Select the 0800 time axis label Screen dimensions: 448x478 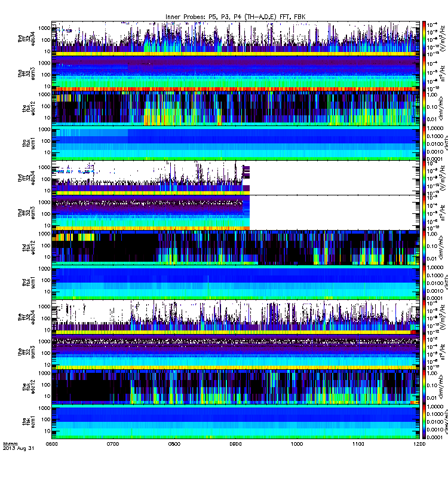point(174,444)
